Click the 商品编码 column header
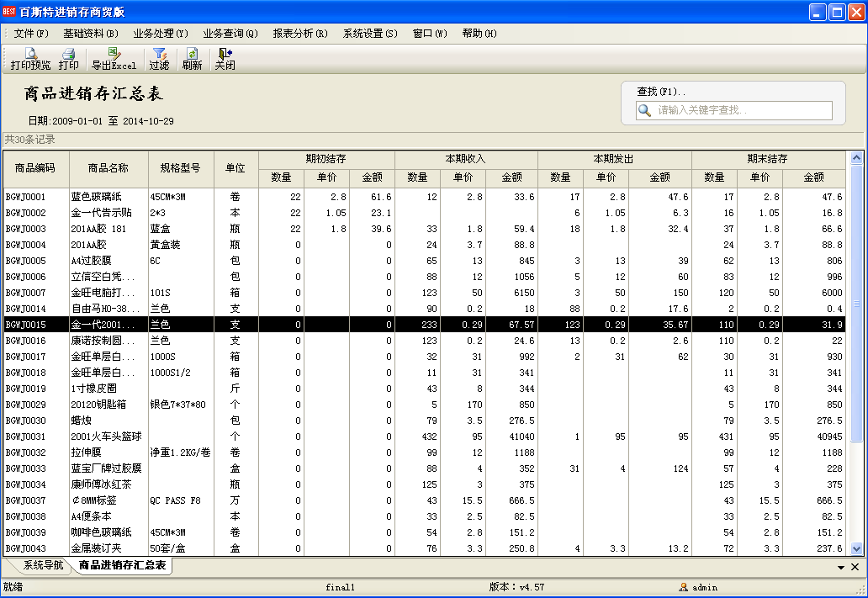868x598 pixels. (35, 168)
